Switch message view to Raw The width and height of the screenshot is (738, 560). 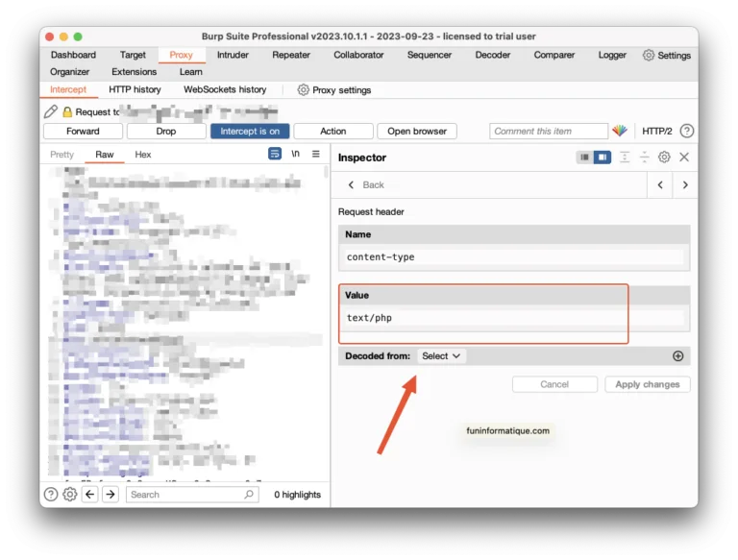click(105, 155)
